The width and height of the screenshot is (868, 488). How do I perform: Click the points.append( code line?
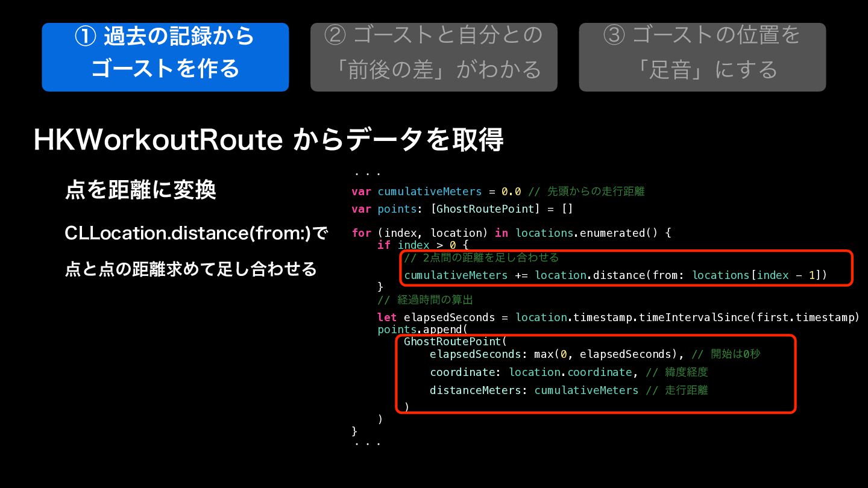(423, 330)
